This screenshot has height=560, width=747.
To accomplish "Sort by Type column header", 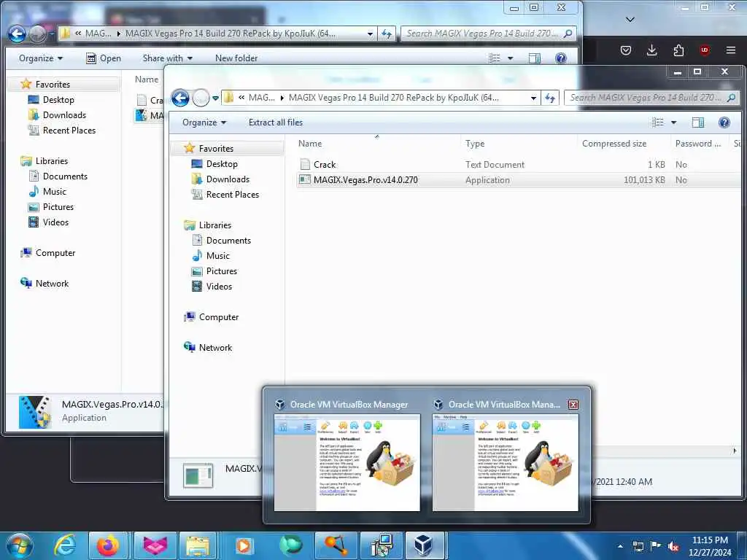I will [474, 144].
